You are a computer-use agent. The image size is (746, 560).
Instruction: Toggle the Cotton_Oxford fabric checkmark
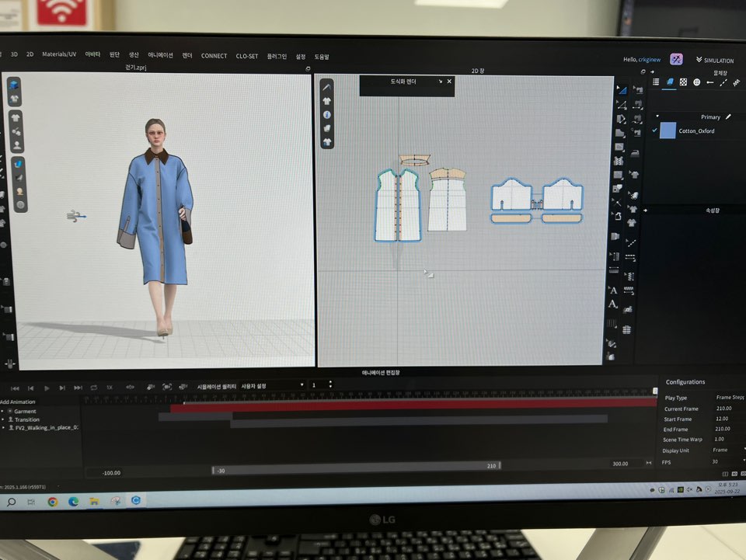coord(654,130)
